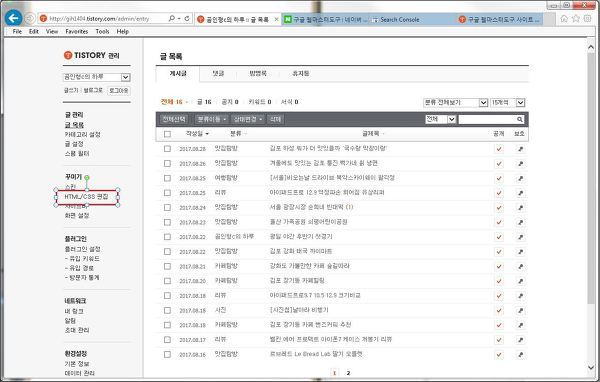Open the 분류 전체보기 category dropdown

(x=455, y=103)
